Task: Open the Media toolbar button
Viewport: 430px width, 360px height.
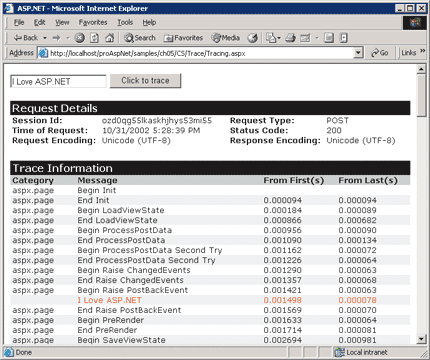Action: point(226,38)
